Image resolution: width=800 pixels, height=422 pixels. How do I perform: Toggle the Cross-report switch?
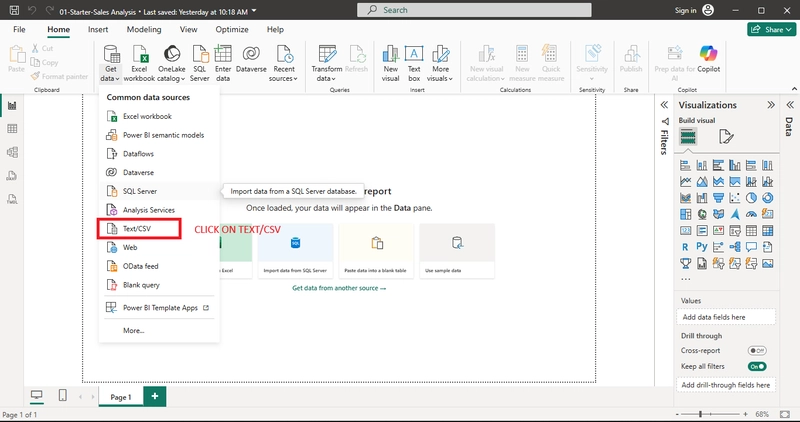click(x=757, y=351)
